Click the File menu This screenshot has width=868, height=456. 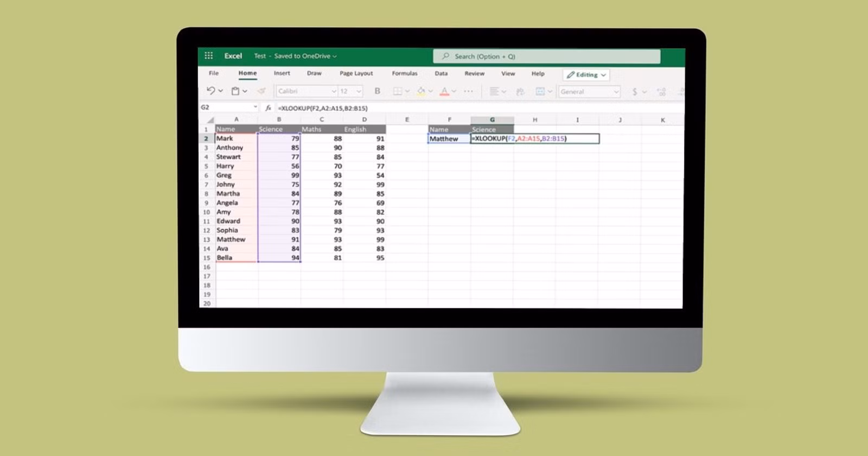point(214,73)
